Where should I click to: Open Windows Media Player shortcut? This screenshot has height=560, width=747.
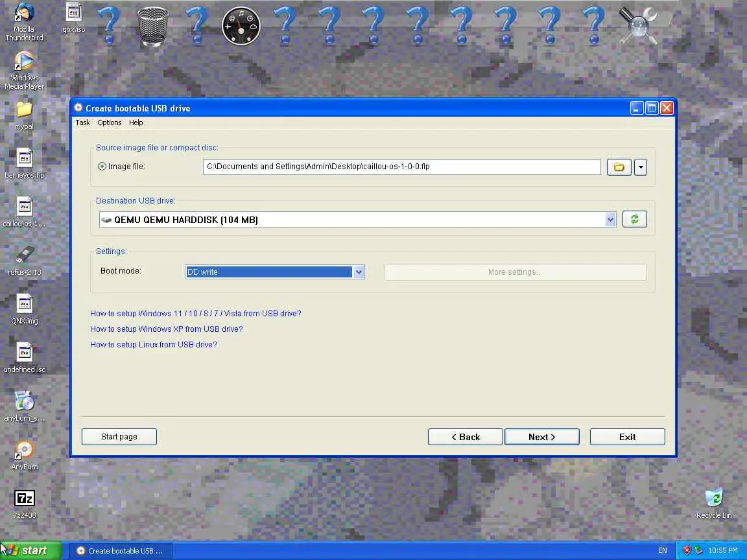click(24, 71)
